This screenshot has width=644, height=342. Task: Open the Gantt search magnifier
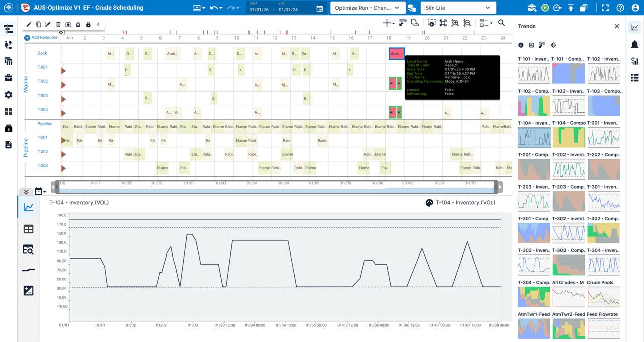(x=501, y=23)
